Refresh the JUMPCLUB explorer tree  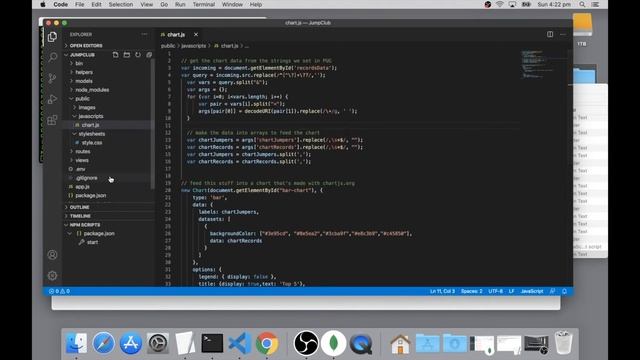tap(138, 55)
